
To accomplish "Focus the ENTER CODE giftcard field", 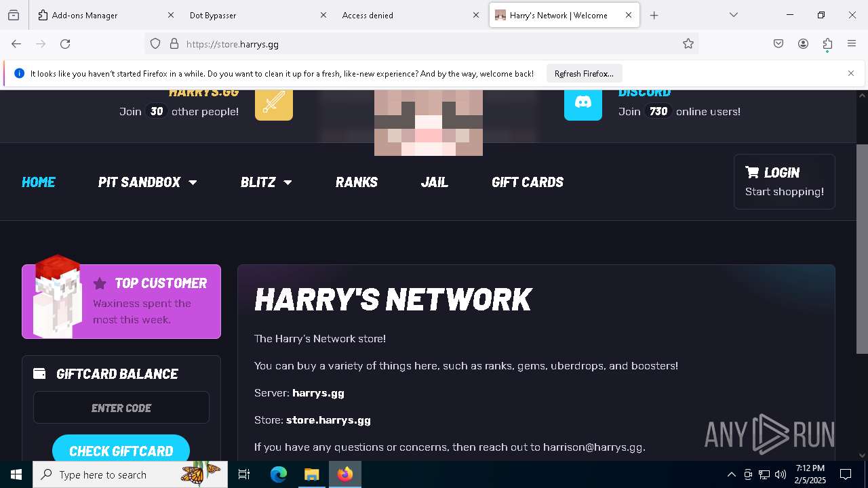I will pos(121,408).
